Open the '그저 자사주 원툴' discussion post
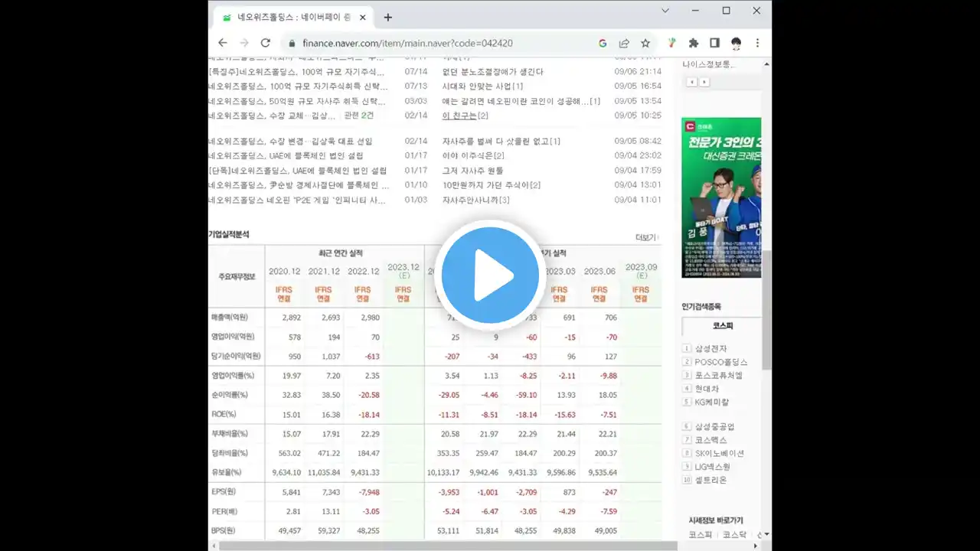 (x=473, y=171)
